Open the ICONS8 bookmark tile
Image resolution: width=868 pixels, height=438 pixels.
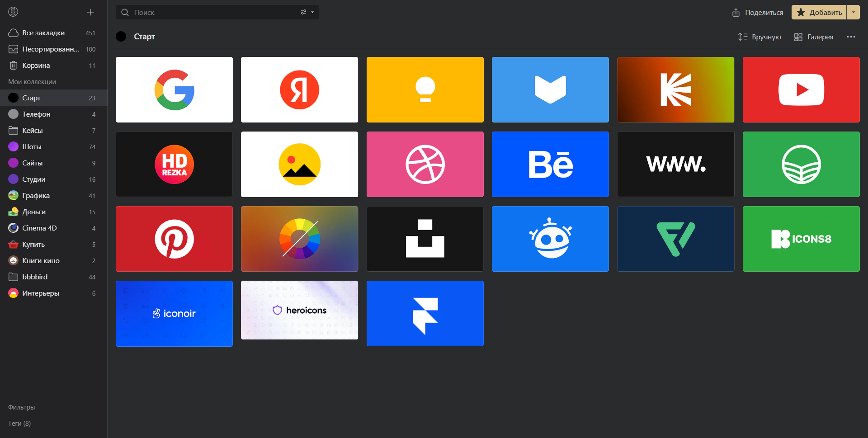pyautogui.click(x=801, y=239)
